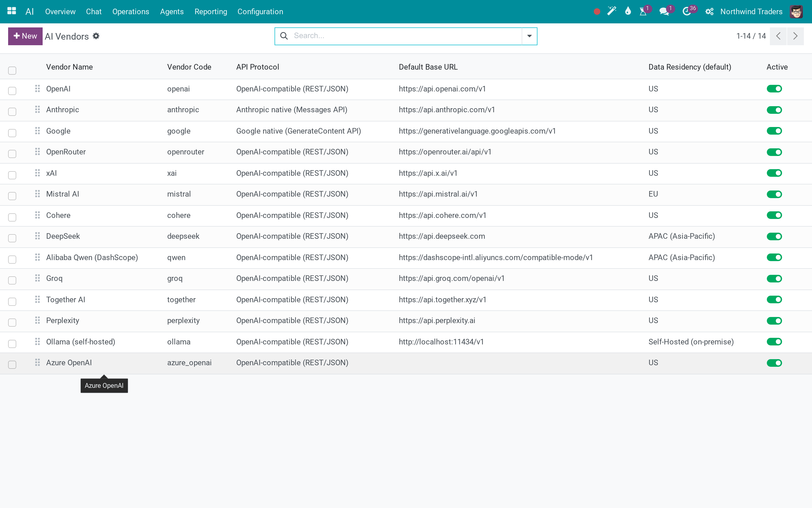
Task: Open the Overview menu item
Action: [60, 12]
